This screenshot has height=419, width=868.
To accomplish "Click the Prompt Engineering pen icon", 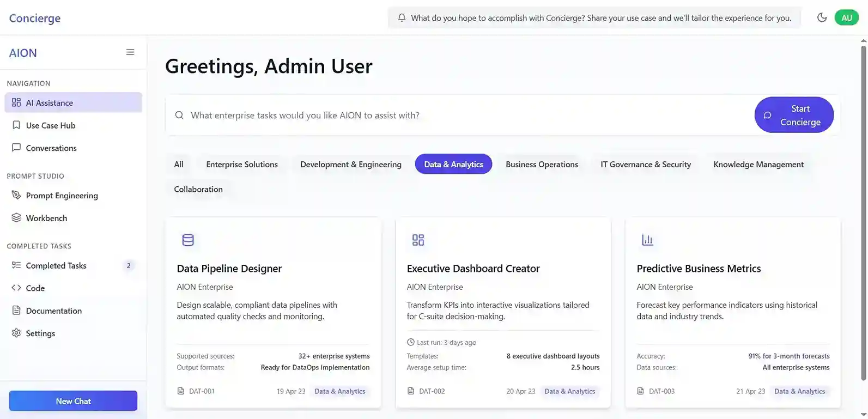I will pos(16,195).
